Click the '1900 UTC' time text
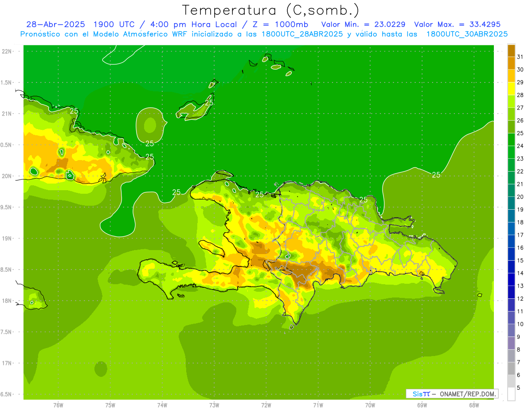The height and width of the screenshot is (411, 532). 114,24
